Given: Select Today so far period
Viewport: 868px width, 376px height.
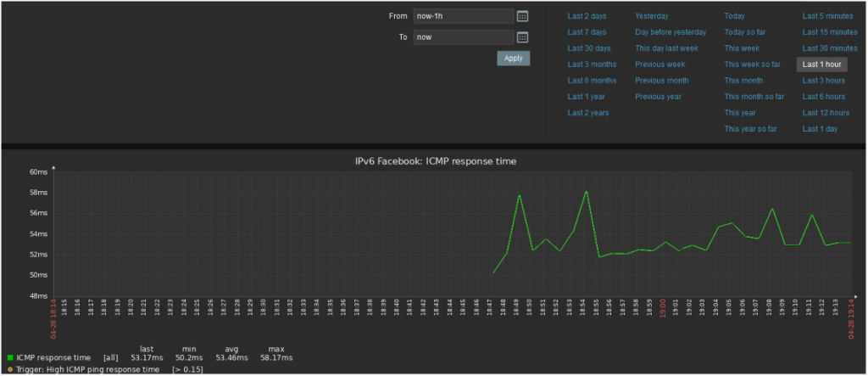Looking at the screenshot, I should (745, 32).
